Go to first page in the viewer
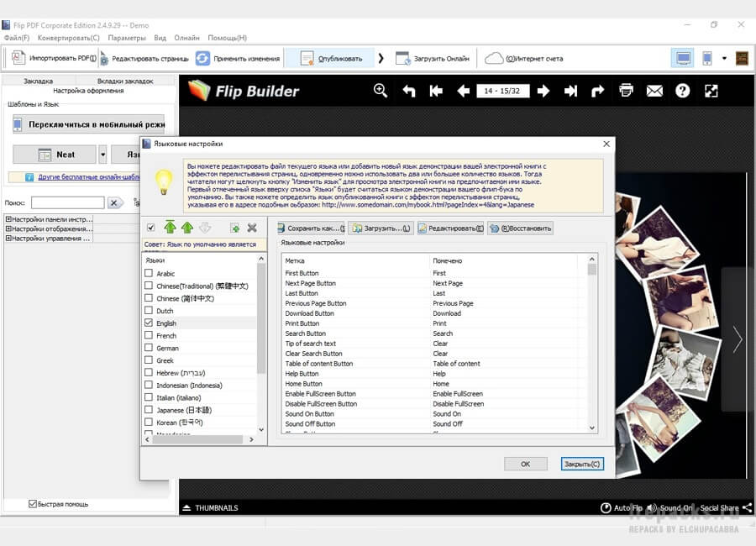Viewport: 756px width, 546px height. click(x=436, y=91)
